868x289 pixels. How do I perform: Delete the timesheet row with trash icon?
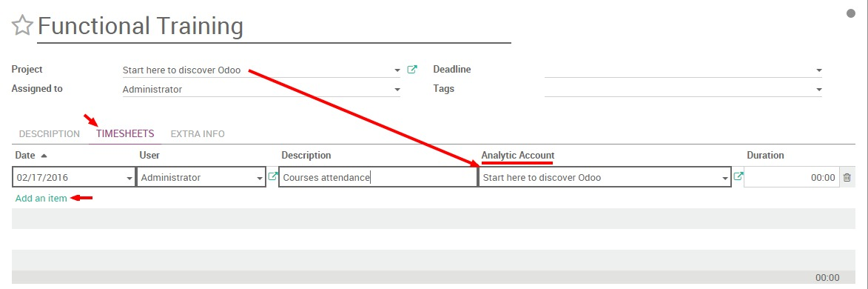click(847, 178)
